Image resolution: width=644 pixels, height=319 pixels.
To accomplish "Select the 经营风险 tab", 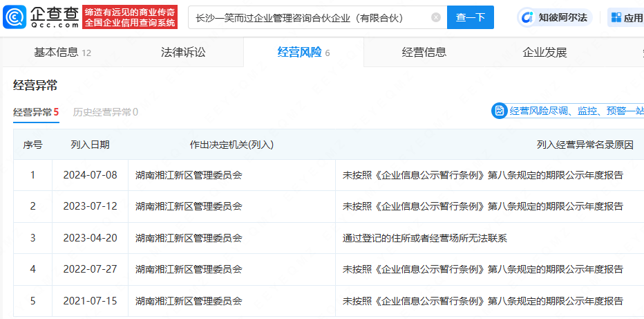I will 303,53.
